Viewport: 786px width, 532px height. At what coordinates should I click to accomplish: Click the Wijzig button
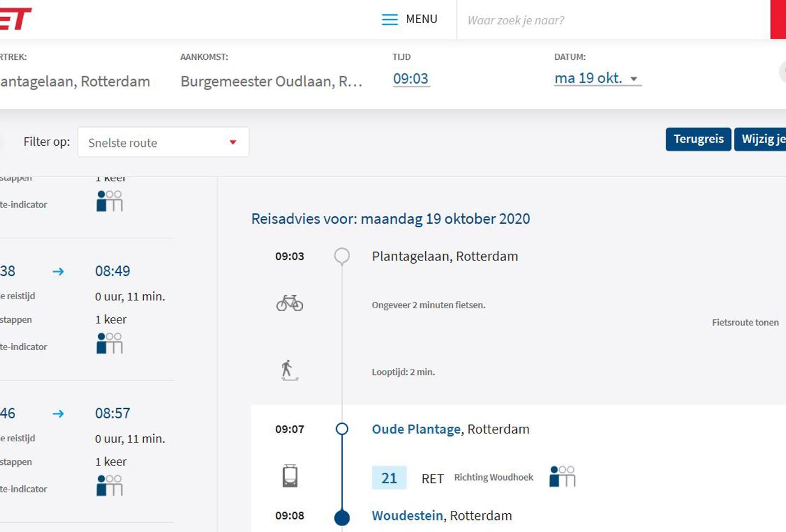762,139
